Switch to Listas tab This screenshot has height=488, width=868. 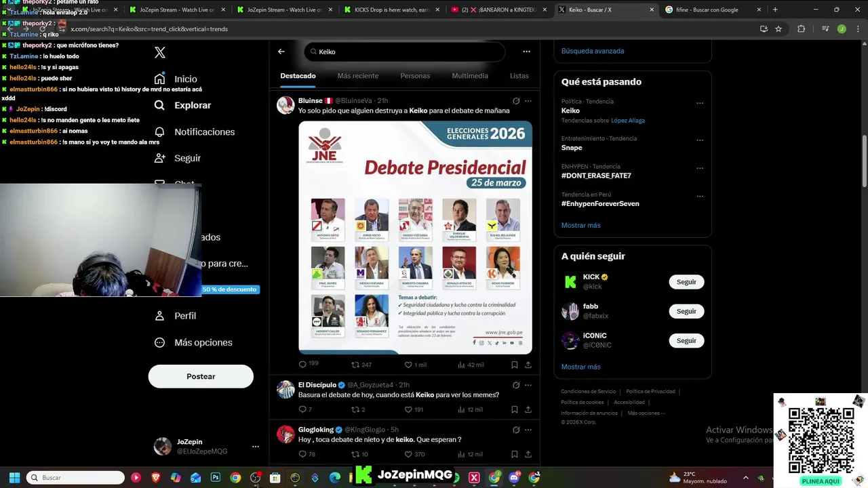519,76
